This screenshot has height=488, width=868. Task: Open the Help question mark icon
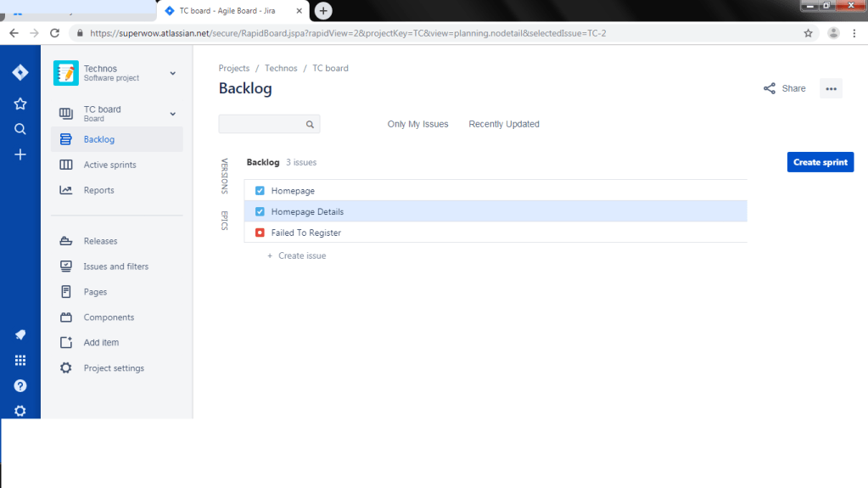pyautogui.click(x=20, y=385)
